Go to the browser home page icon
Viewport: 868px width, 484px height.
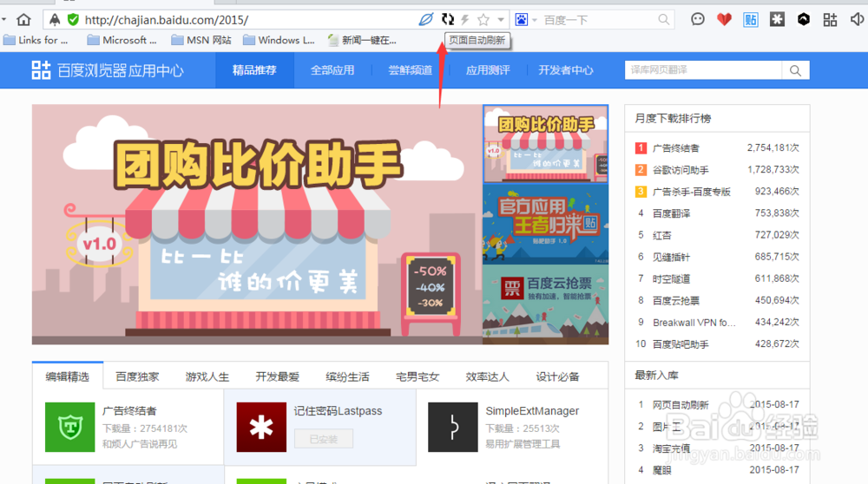tap(23, 20)
